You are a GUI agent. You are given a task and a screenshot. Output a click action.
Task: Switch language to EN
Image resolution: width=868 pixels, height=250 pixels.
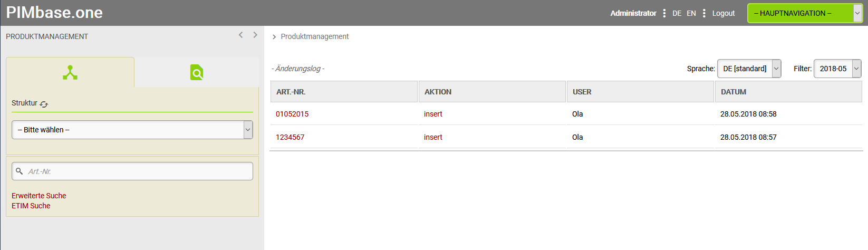tap(691, 13)
